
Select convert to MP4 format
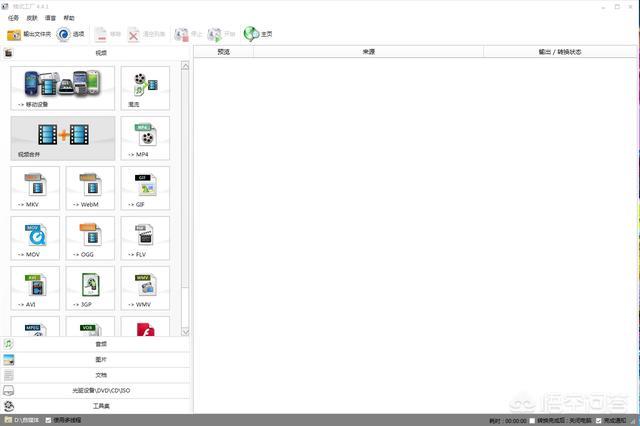[x=145, y=137]
